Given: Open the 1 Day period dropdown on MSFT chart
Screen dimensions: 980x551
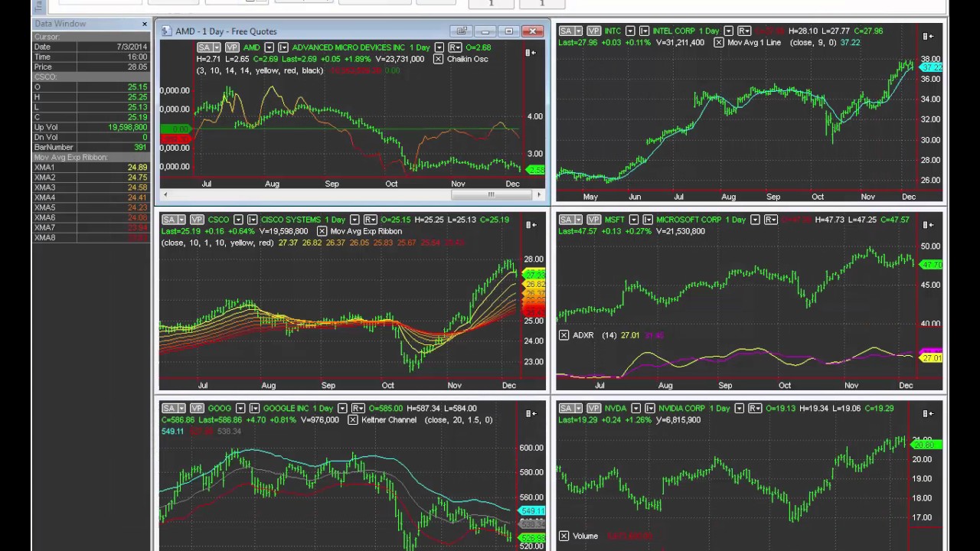Looking at the screenshot, I should 755,220.
